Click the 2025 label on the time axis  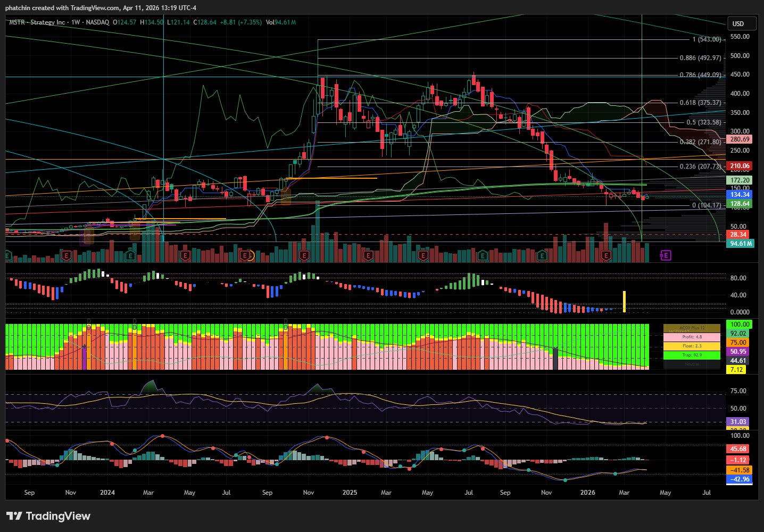pyautogui.click(x=350, y=493)
